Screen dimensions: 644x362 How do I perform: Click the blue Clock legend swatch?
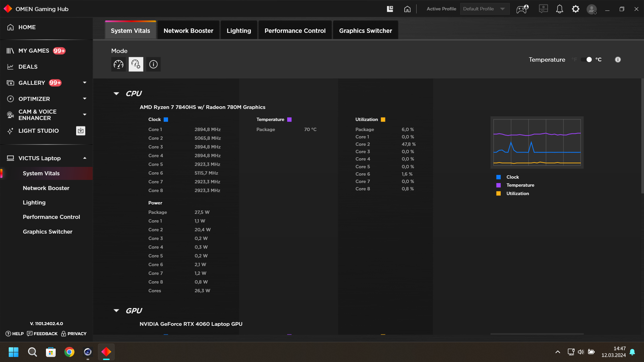(x=498, y=177)
